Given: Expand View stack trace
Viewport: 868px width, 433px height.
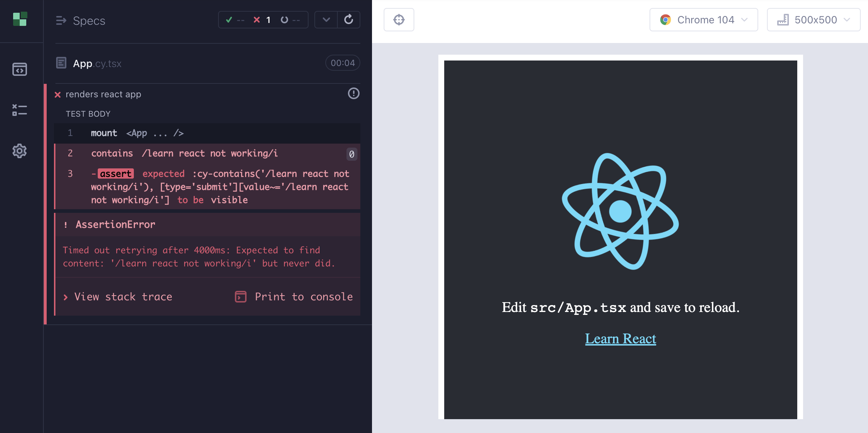Looking at the screenshot, I should 118,297.
